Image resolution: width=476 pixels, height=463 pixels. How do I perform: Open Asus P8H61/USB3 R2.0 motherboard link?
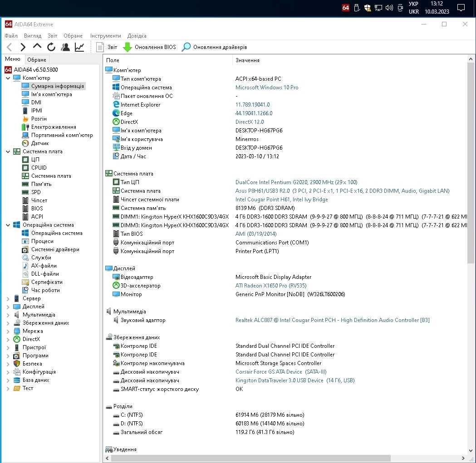click(x=342, y=190)
